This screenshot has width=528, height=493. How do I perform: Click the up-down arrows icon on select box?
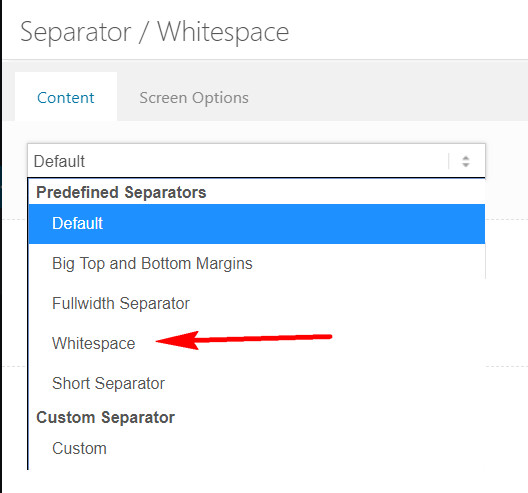tap(466, 161)
